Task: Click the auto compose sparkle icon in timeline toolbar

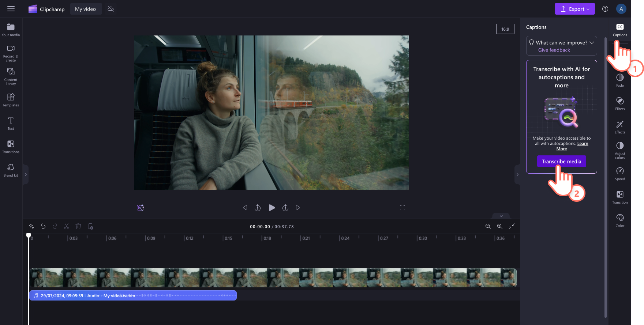Action: (x=31, y=226)
